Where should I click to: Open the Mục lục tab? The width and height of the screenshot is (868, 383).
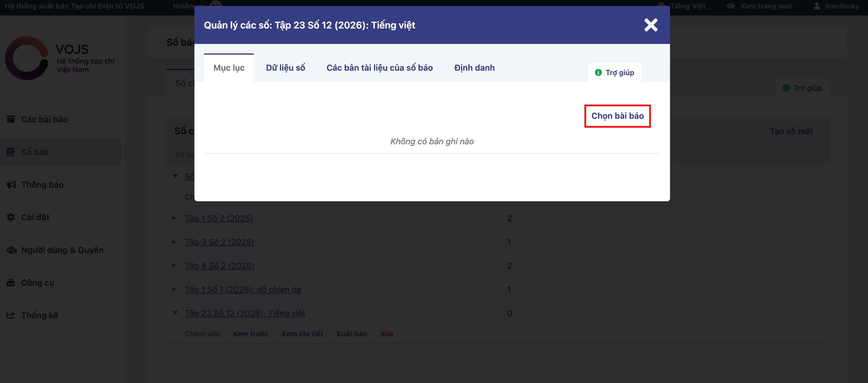tap(229, 68)
